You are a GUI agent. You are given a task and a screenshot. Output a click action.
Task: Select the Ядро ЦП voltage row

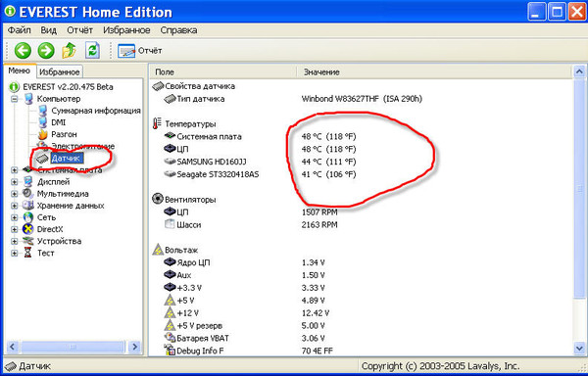(x=244, y=262)
